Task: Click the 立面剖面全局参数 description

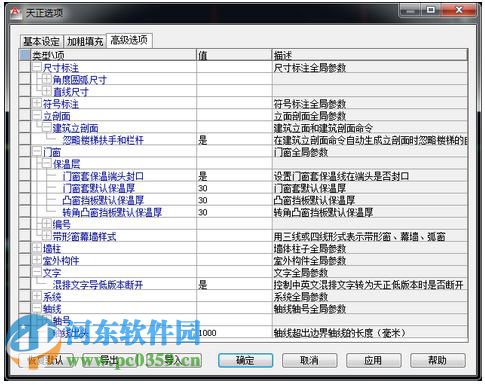Action: pos(310,116)
